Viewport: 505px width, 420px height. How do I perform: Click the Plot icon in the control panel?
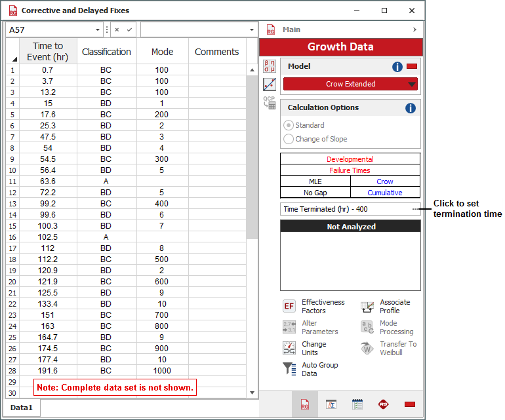[270, 85]
